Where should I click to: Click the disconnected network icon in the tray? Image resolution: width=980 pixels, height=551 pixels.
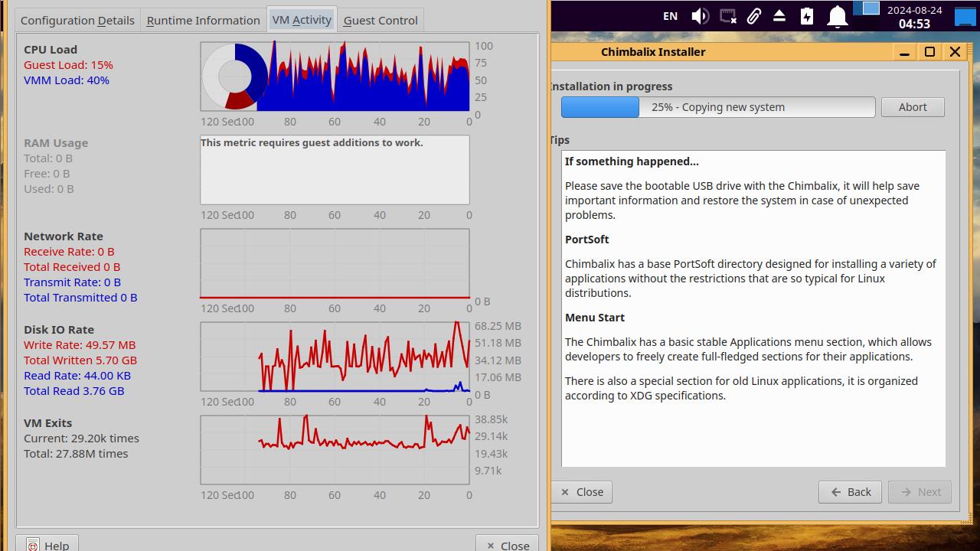tap(728, 16)
